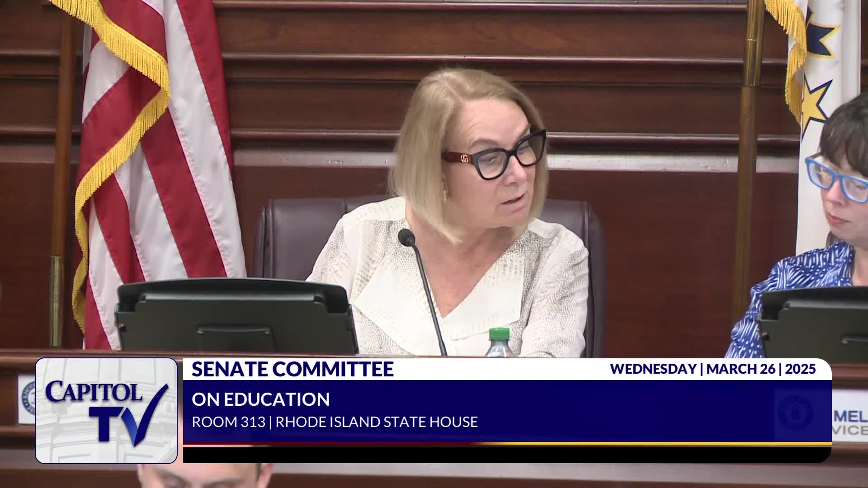The width and height of the screenshot is (868, 488).
Task: Click the microphone head on the desk
Action: coord(406,237)
